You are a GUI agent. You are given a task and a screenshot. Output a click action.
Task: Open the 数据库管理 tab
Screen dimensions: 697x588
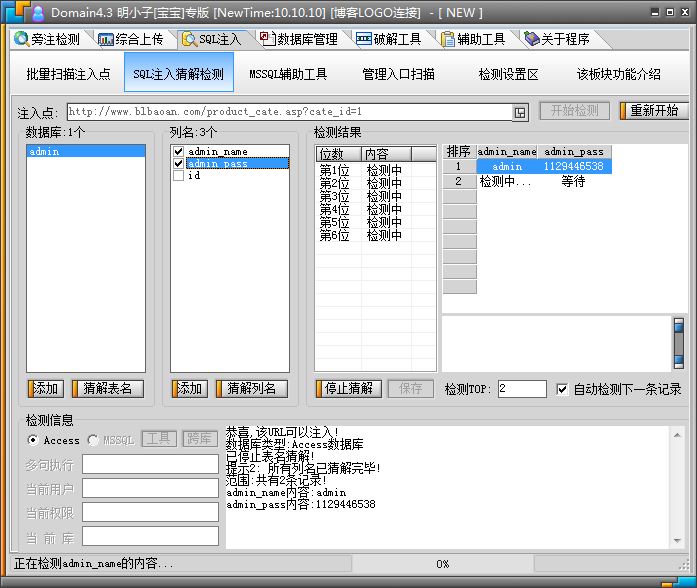pos(300,39)
